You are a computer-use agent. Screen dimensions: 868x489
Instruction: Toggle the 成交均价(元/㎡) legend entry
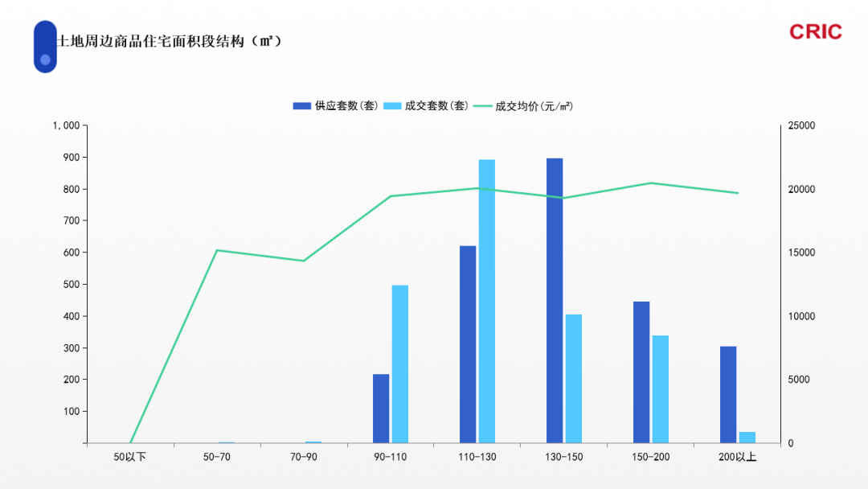coord(523,106)
